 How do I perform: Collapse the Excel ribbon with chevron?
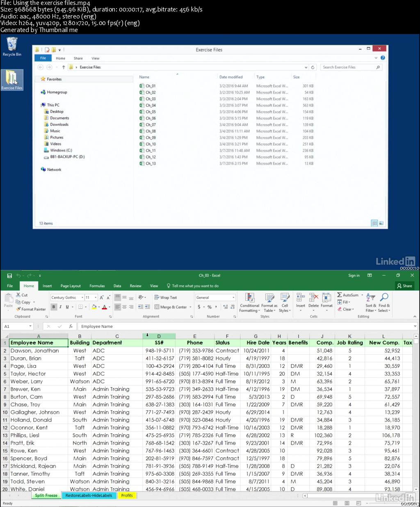[415, 317]
